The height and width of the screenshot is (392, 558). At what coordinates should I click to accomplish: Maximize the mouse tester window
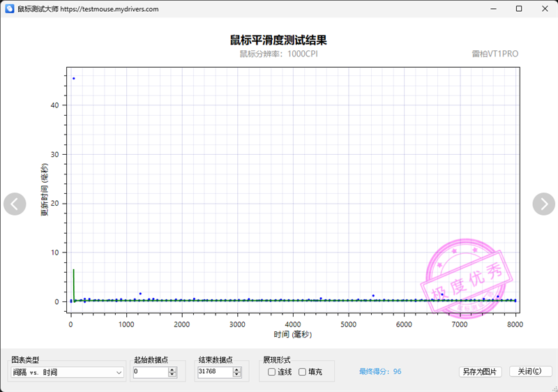pos(519,8)
